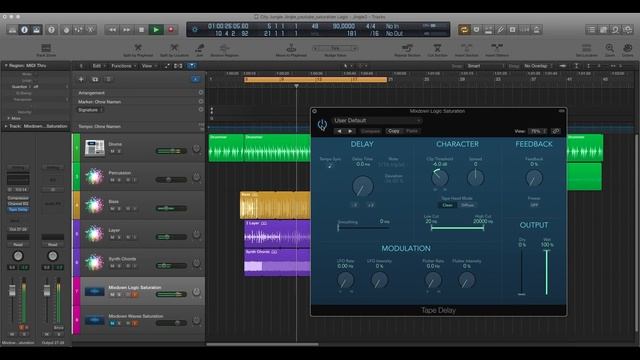640x360 pixels.
Task: Click duplicate track button in track header
Action: pyautogui.click(x=95, y=79)
